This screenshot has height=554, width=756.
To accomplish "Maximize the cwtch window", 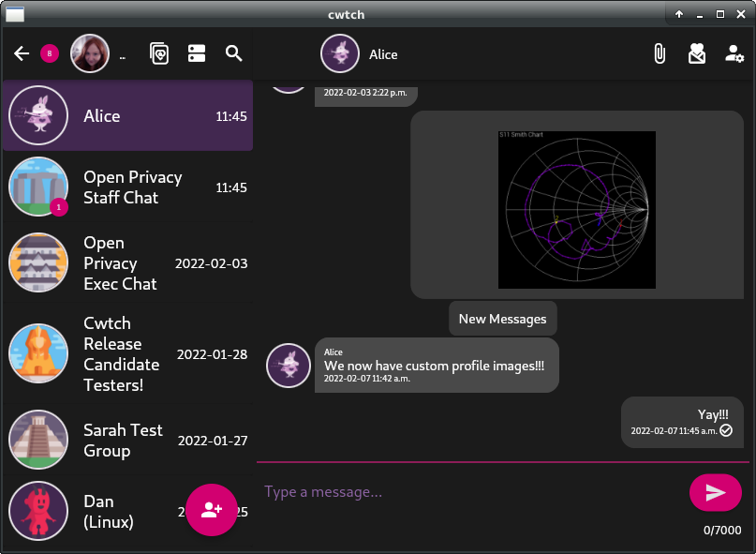I will pos(720,14).
